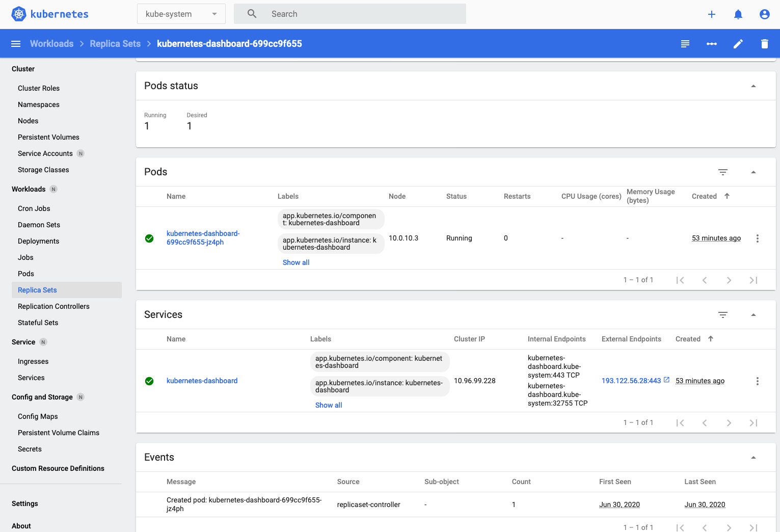Open filter in Pods card
Screen dimensions: 780x532
point(723,172)
